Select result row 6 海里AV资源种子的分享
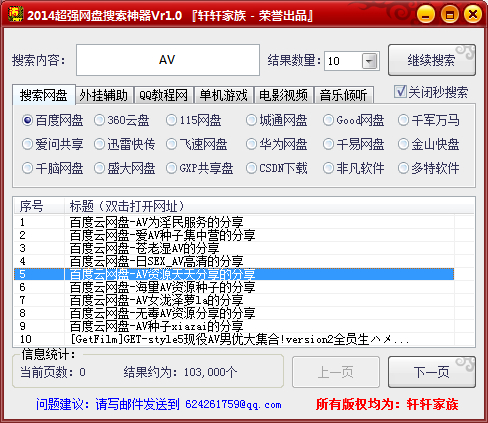 tap(234, 287)
